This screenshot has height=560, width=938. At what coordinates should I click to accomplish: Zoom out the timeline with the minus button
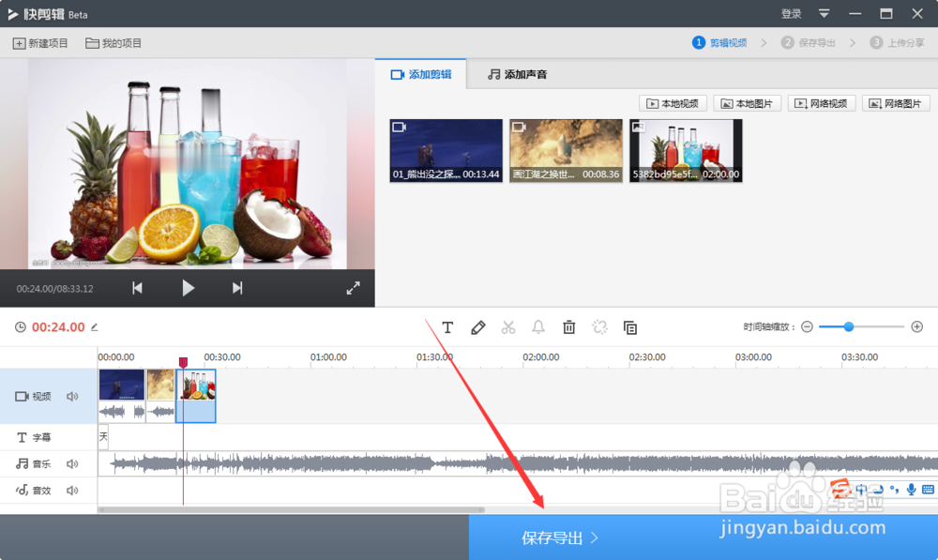(x=807, y=326)
